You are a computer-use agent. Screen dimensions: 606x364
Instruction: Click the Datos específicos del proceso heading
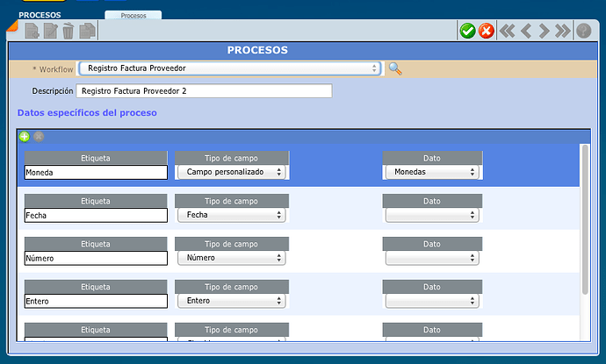pyautogui.click(x=87, y=113)
